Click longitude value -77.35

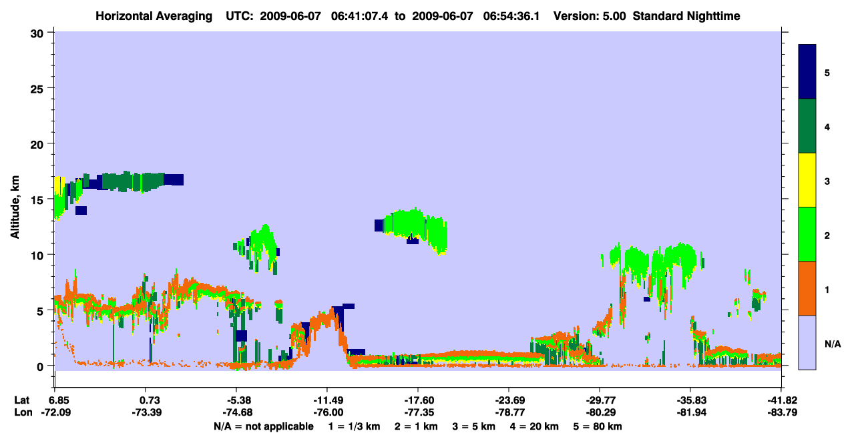tap(419, 413)
